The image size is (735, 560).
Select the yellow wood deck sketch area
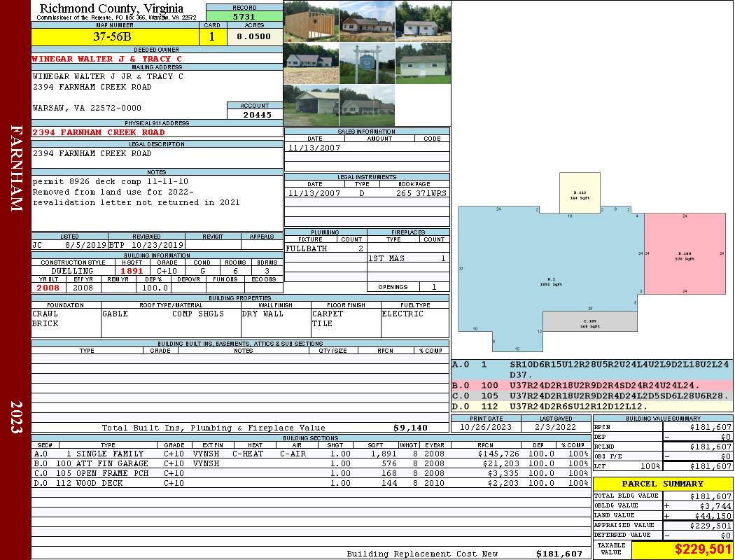click(580, 193)
